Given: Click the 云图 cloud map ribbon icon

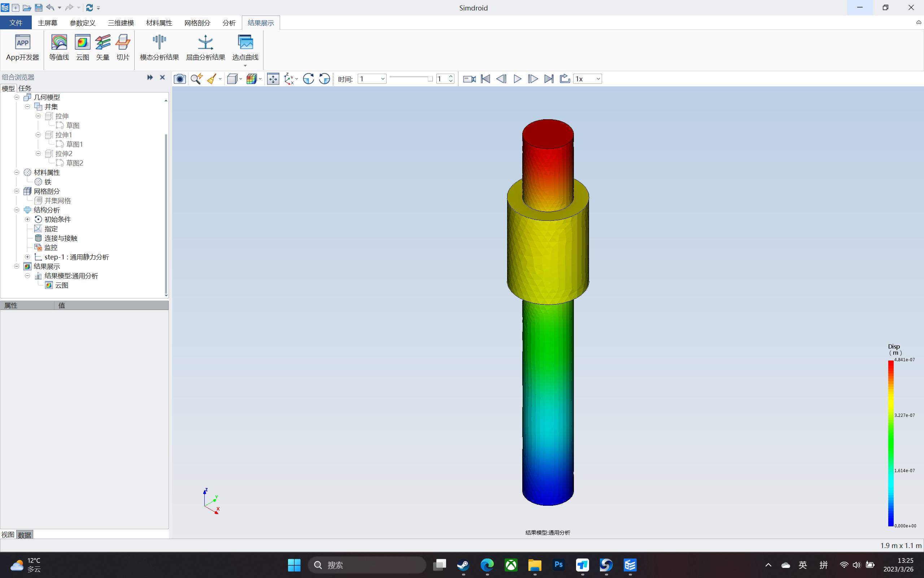Looking at the screenshot, I should pos(82,47).
